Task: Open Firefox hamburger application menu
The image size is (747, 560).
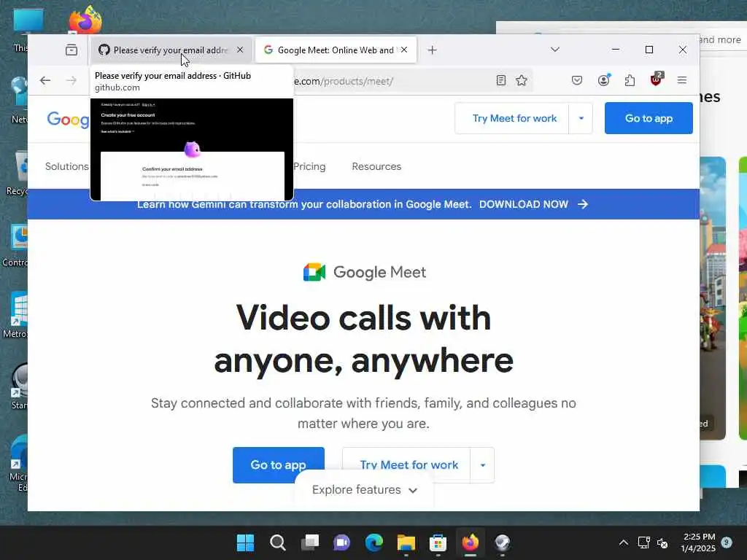Action: pyautogui.click(x=682, y=80)
